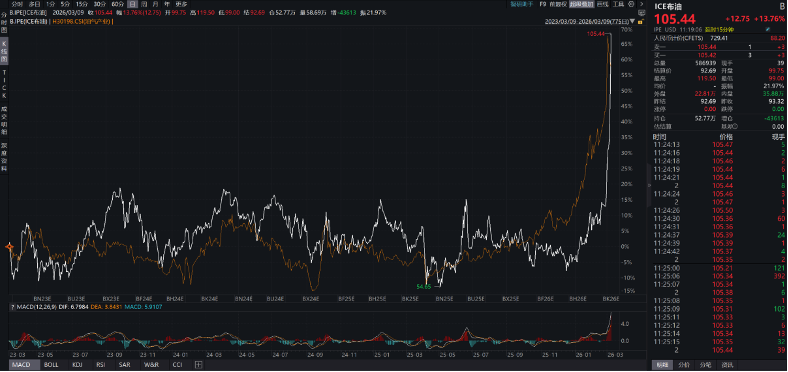Select the 周 weekly K-line period

pyautogui.click(x=144, y=4)
